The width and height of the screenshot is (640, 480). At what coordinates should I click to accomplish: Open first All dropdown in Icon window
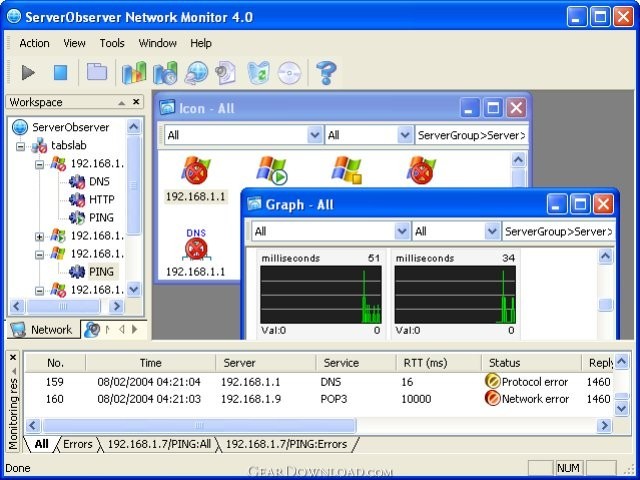click(x=315, y=135)
